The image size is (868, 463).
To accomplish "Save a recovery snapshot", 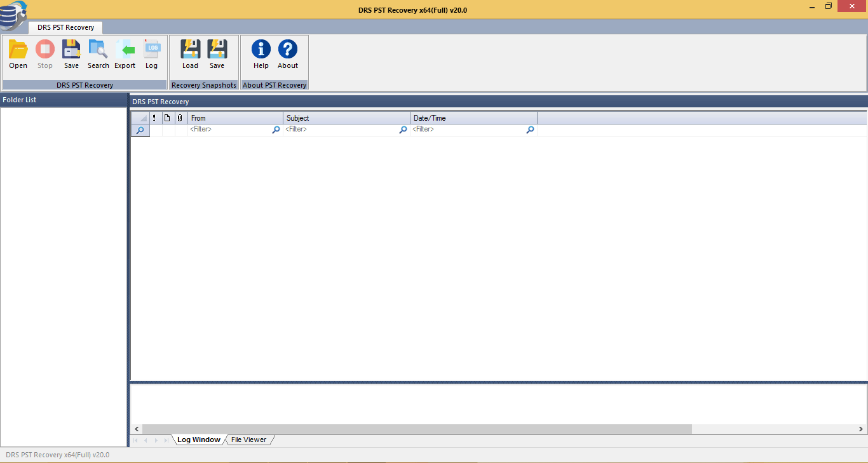I will [217, 55].
